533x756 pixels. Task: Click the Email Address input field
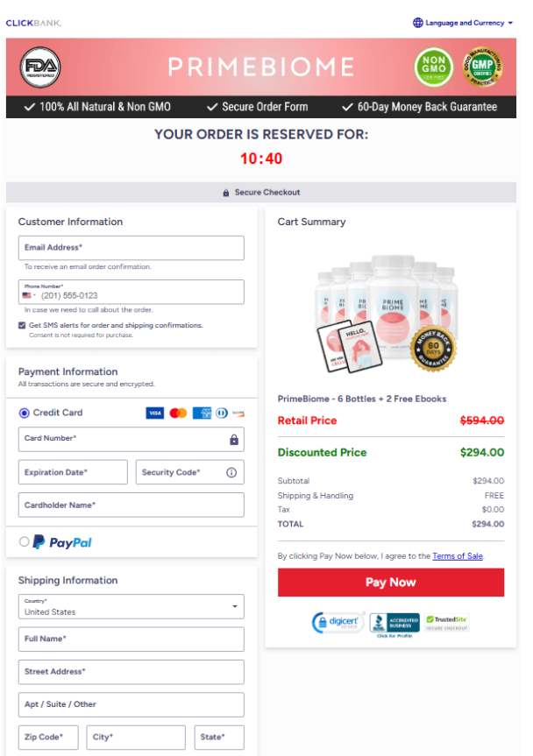coord(131,248)
